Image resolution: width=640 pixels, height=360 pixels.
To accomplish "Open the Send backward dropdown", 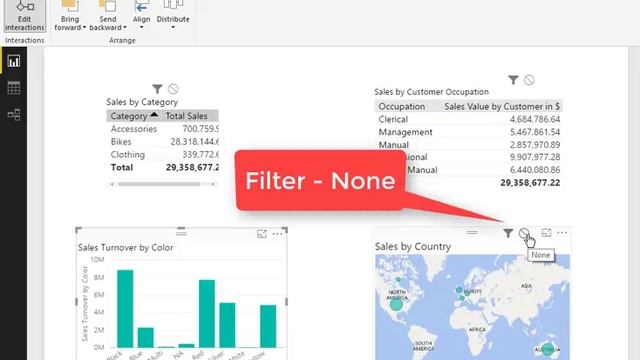I will [x=108, y=16].
